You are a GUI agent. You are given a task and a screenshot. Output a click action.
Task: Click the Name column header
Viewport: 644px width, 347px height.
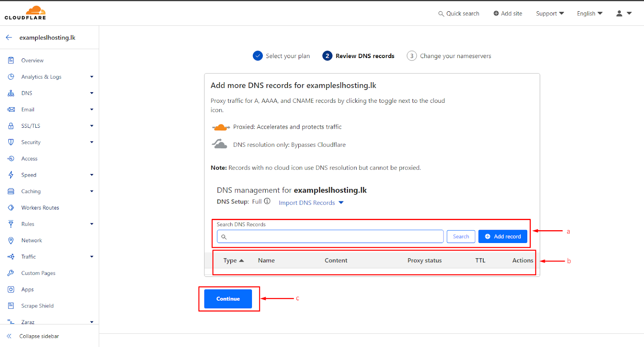pos(266,260)
